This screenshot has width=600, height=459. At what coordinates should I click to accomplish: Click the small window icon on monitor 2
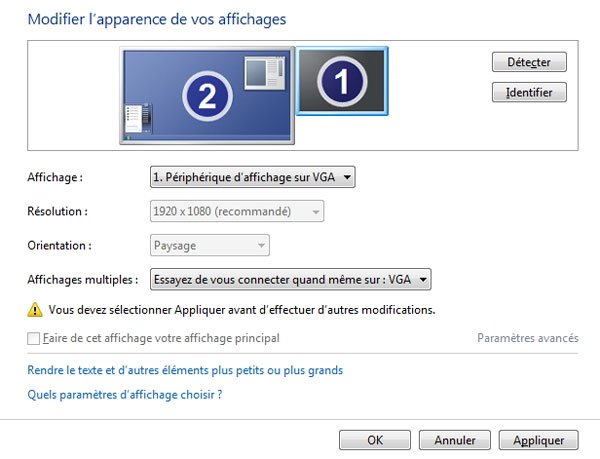click(x=265, y=73)
